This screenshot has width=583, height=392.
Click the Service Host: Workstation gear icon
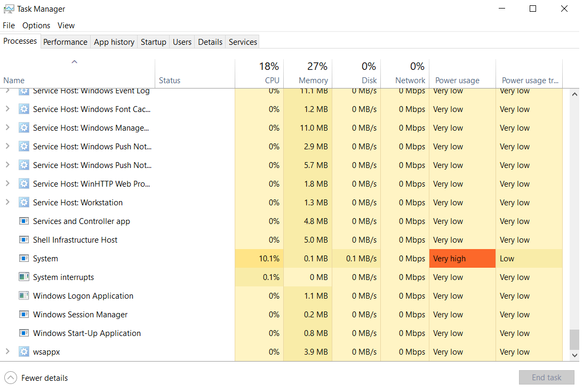[24, 202]
